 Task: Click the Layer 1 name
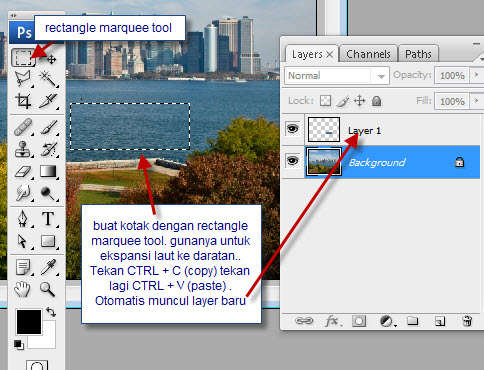coord(364,131)
